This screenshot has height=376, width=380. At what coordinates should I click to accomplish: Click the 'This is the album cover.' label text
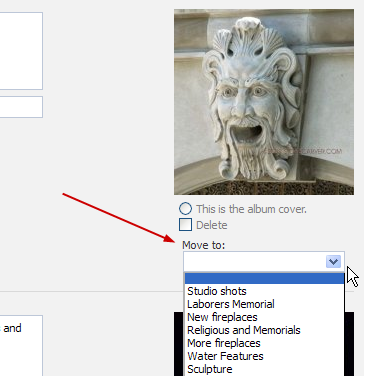click(251, 209)
